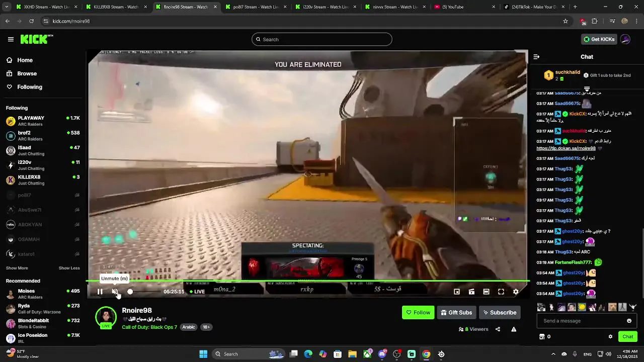
Task: Unmute the stream audio
Action: click(x=115, y=292)
